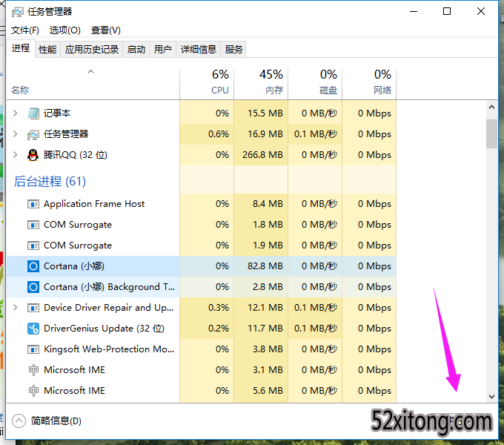Click the vertical scrollbar thumb
This screenshot has width=504, height=445.
point(491,133)
